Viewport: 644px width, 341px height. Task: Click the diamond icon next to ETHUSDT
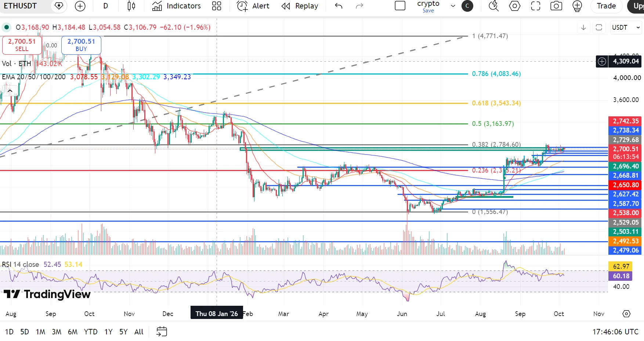pyautogui.click(x=59, y=6)
